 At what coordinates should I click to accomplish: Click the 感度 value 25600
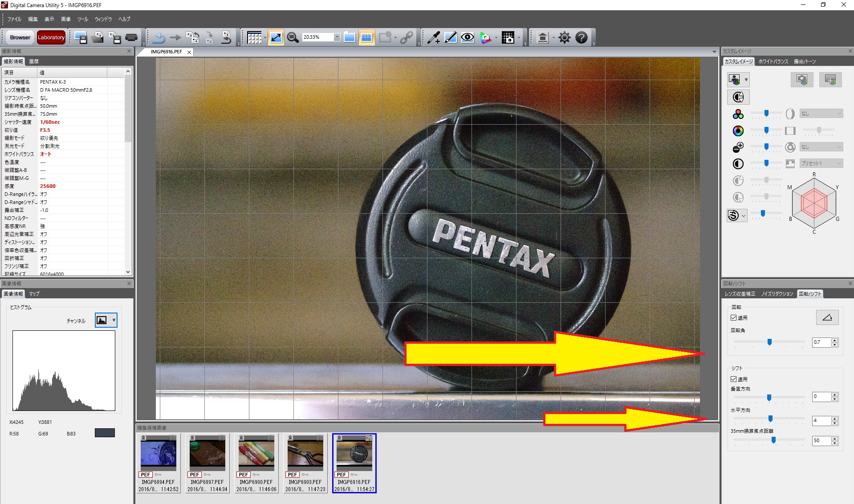[48, 186]
